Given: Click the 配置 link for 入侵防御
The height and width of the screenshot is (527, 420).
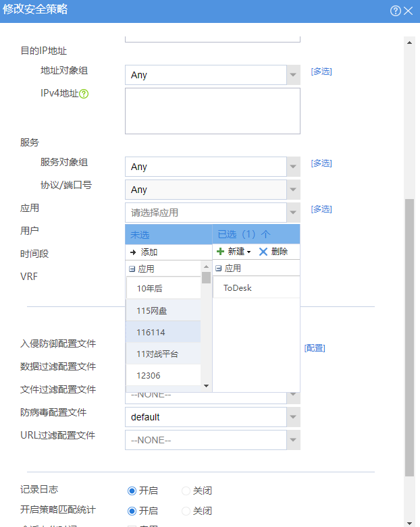Looking at the screenshot, I should point(315,348).
